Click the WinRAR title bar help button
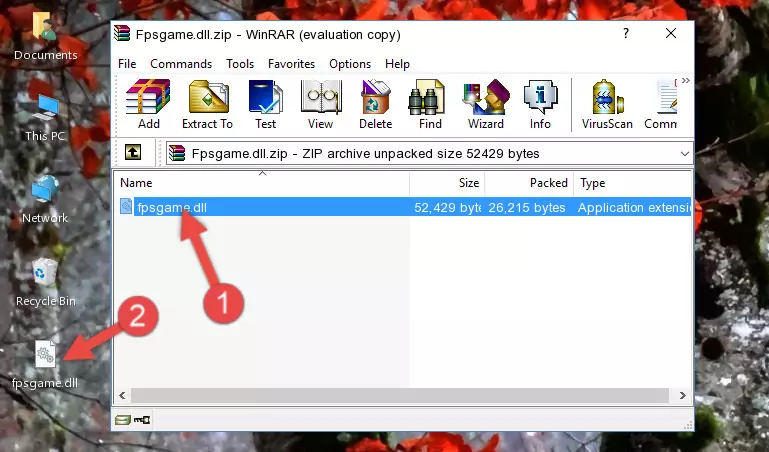This screenshot has height=452, width=769. (x=626, y=33)
